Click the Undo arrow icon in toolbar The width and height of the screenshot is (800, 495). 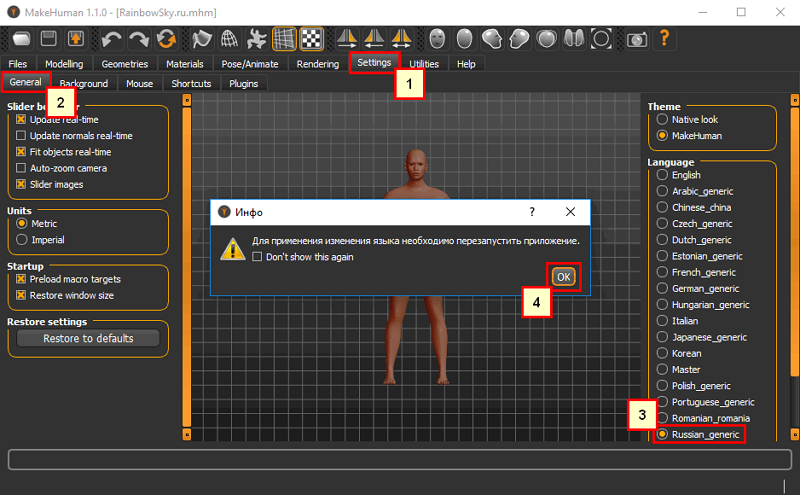tap(112, 39)
